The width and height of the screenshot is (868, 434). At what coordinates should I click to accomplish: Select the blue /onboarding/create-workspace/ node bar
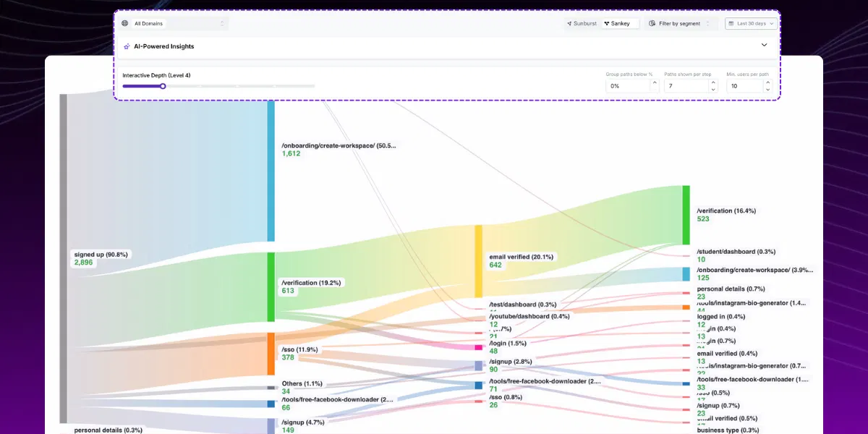click(x=271, y=170)
